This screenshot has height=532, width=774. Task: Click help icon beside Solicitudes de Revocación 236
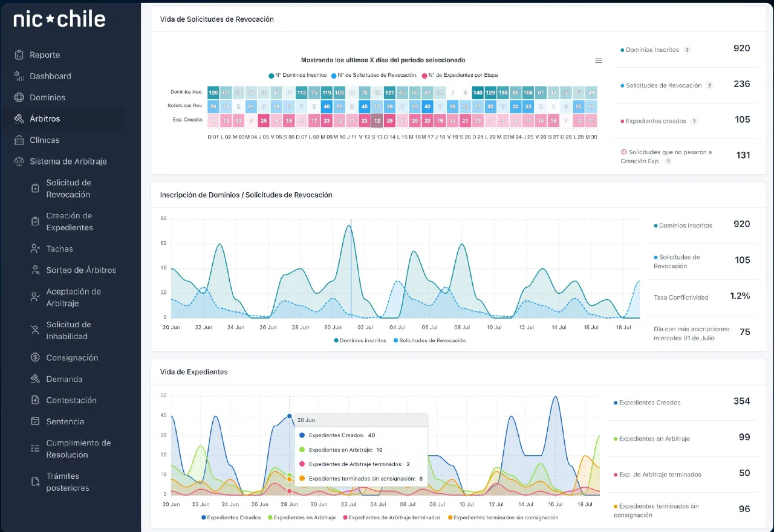click(709, 86)
